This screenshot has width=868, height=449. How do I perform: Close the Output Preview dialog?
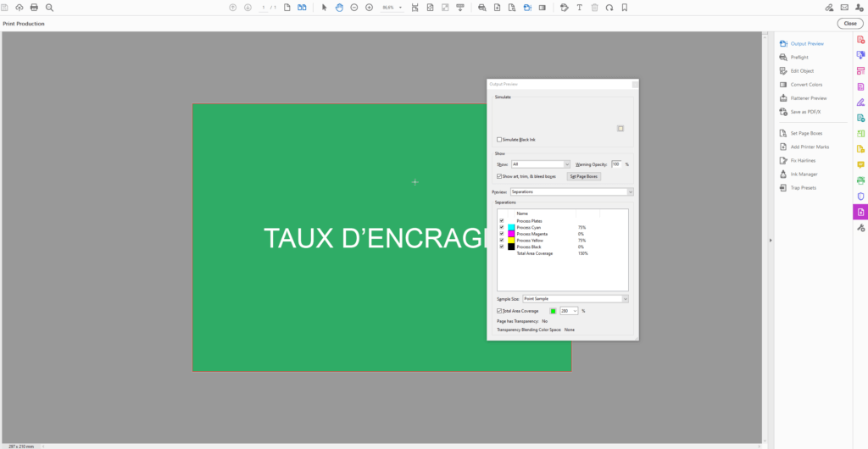635,84
